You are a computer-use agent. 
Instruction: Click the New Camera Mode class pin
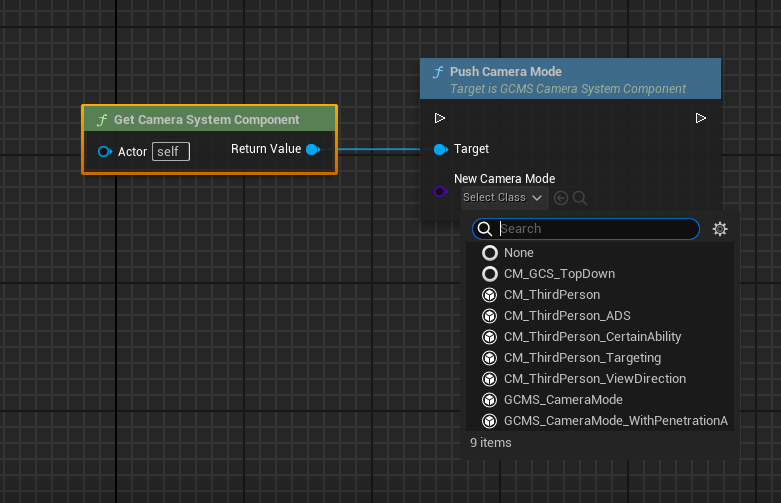point(440,192)
